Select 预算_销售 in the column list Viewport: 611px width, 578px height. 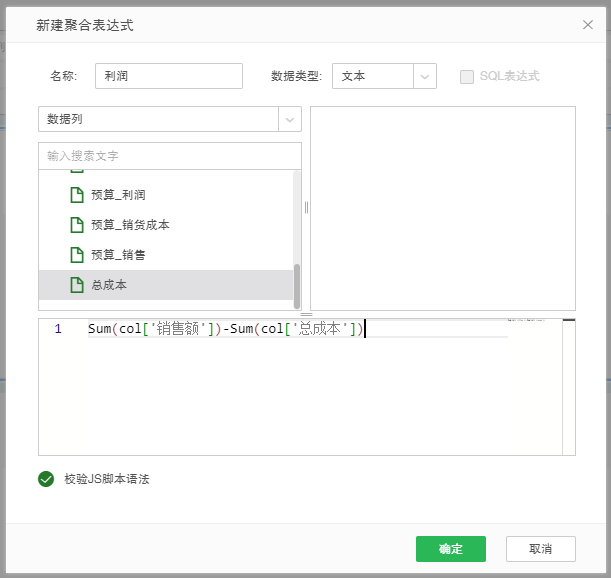[x=119, y=255]
